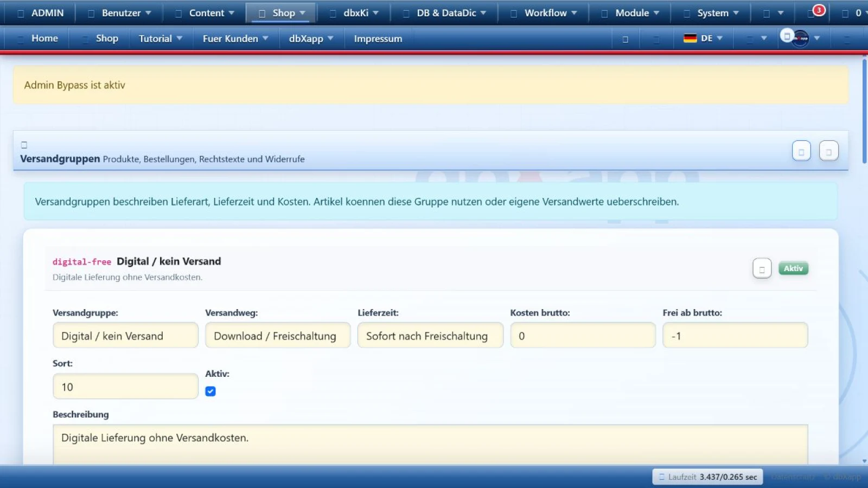Expand the Benutzer dropdown menu
868x488 pixels.
pyautogui.click(x=120, y=13)
